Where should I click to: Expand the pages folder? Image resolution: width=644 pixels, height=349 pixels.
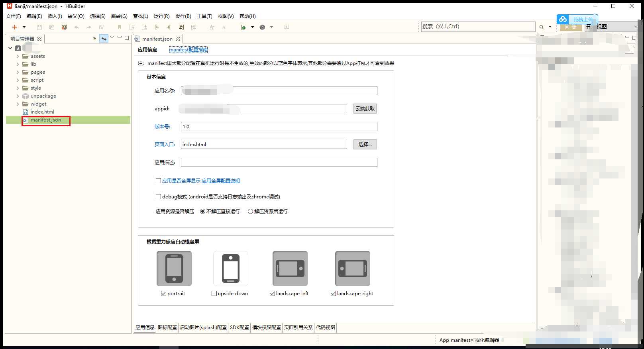[x=18, y=72]
